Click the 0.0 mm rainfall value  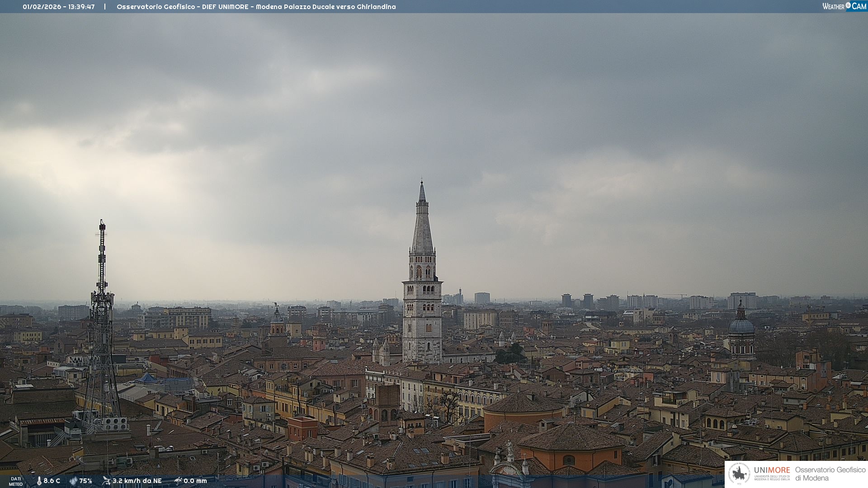[x=195, y=481]
